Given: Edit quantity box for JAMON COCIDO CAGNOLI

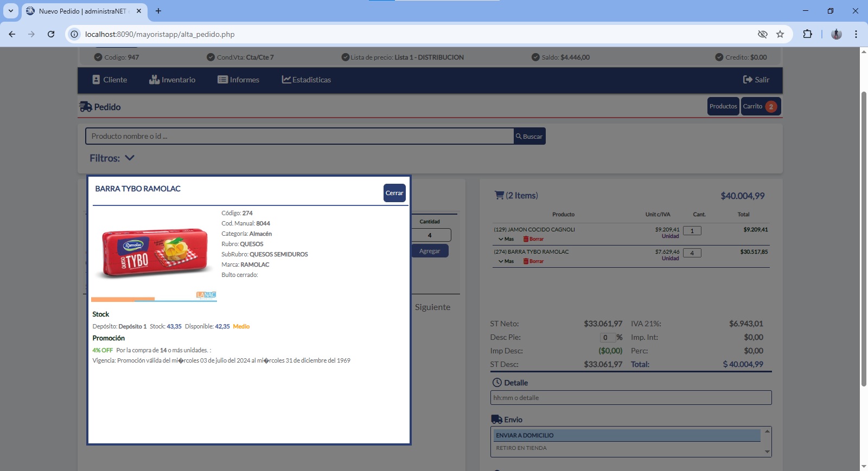Looking at the screenshot, I should [x=692, y=231].
